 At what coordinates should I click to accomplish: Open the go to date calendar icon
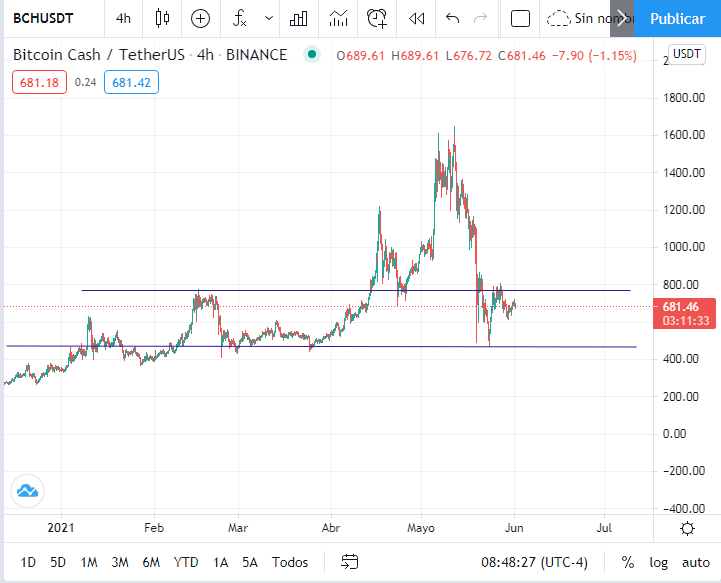coord(349,562)
